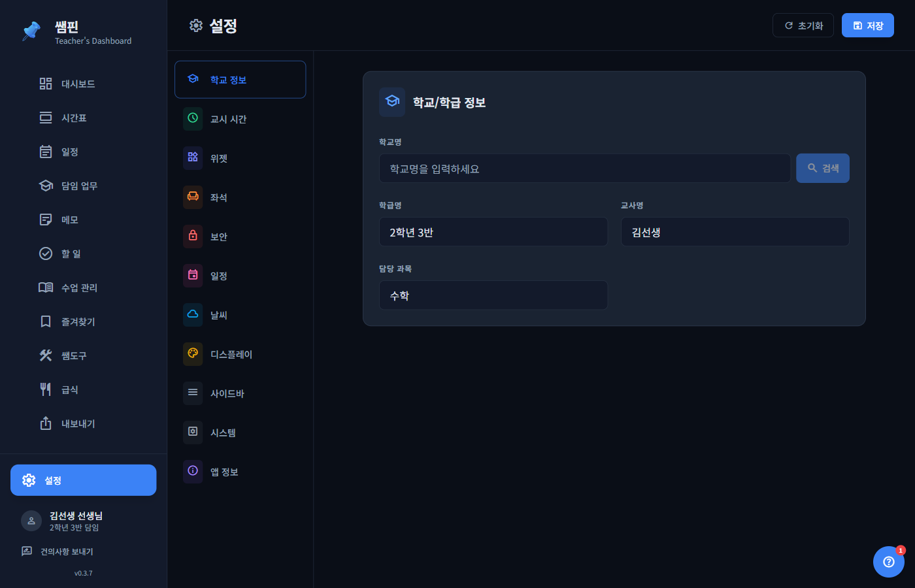Click the 학교명 input field
The width and height of the screenshot is (915, 588).
coord(584,168)
